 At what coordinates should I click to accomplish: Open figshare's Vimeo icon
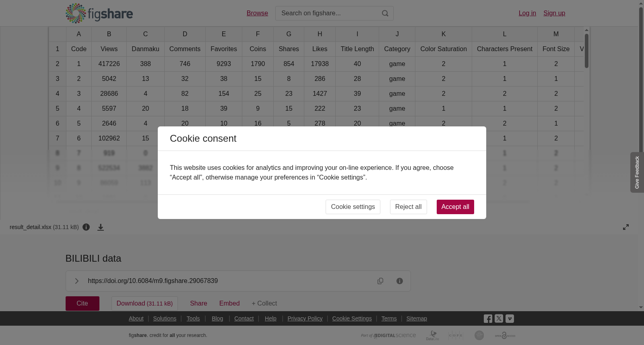coord(510,318)
